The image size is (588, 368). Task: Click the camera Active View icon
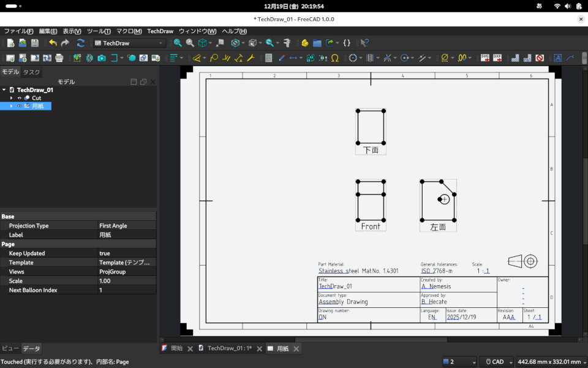coord(102,58)
